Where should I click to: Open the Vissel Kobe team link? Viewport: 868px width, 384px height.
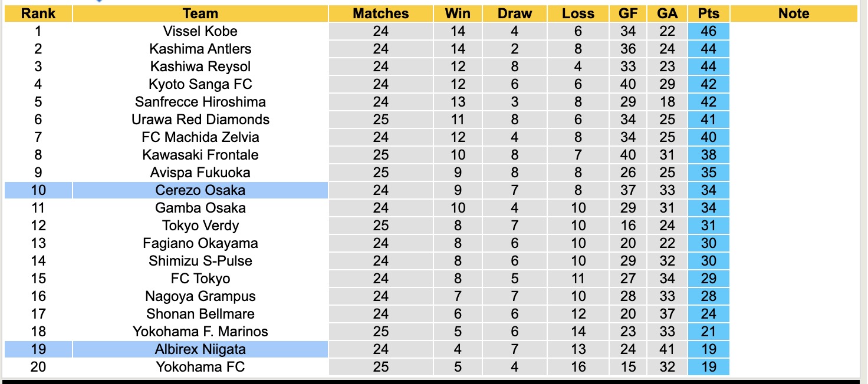point(200,31)
